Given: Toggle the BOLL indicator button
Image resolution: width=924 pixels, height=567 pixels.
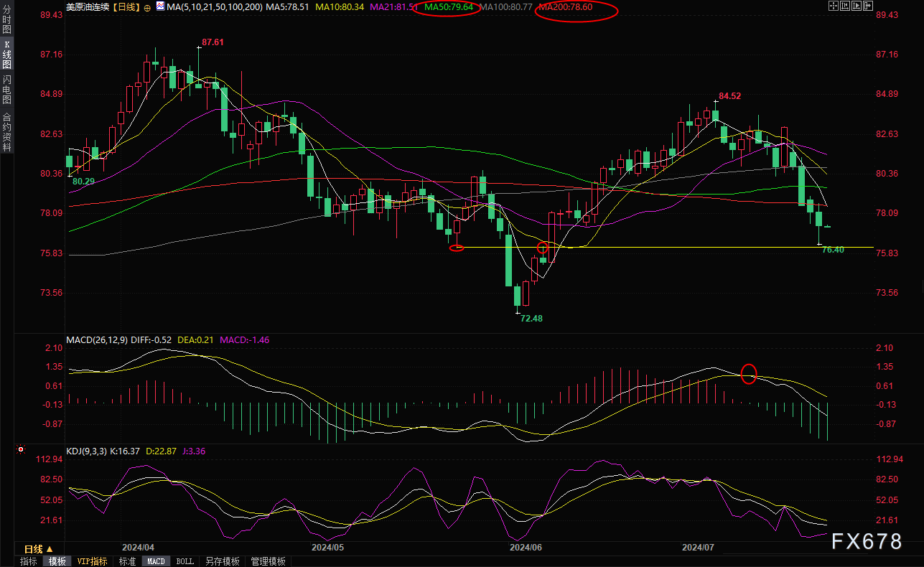Looking at the screenshot, I should [185, 561].
